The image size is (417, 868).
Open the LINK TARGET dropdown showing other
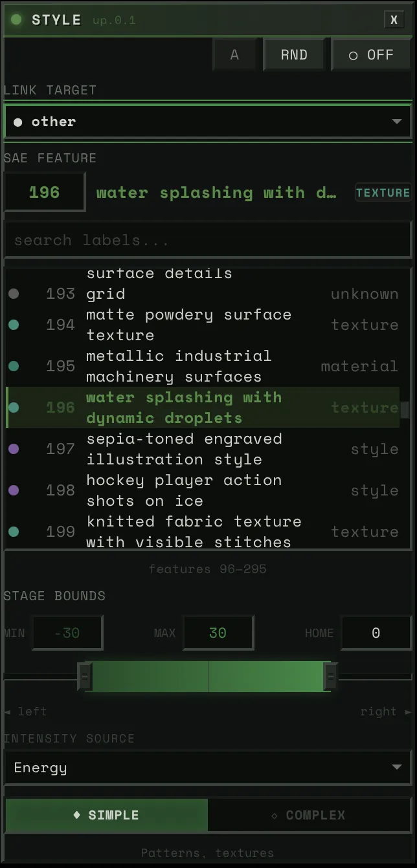coord(207,121)
